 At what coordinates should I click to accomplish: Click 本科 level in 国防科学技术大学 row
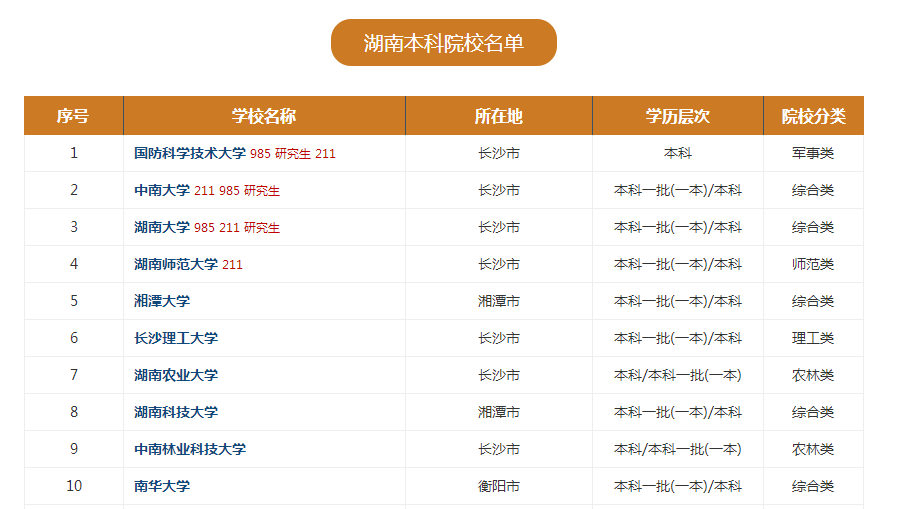click(x=678, y=153)
